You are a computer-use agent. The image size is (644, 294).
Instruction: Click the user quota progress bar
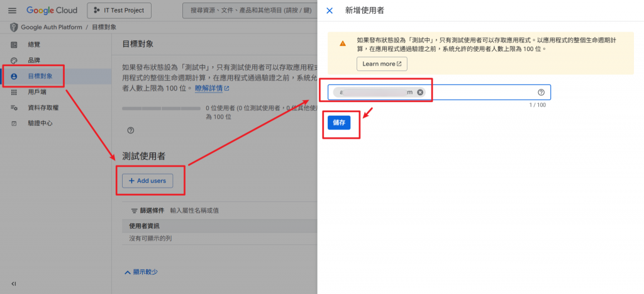click(162, 108)
